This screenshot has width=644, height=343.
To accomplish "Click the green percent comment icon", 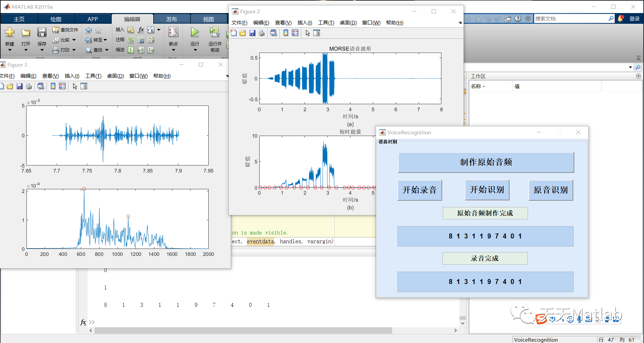I will [131, 40].
